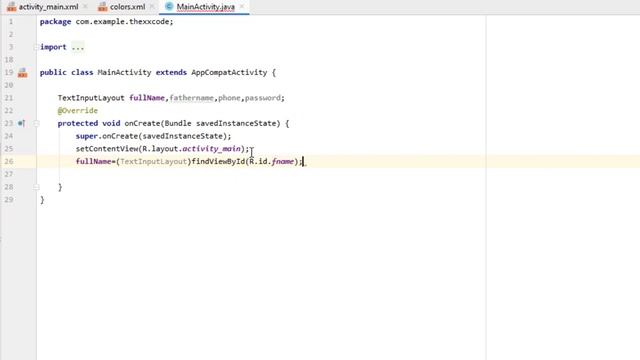Click activity_main in the setContentView call
The height and width of the screenshot is (360, 640).
coord(211,149)
